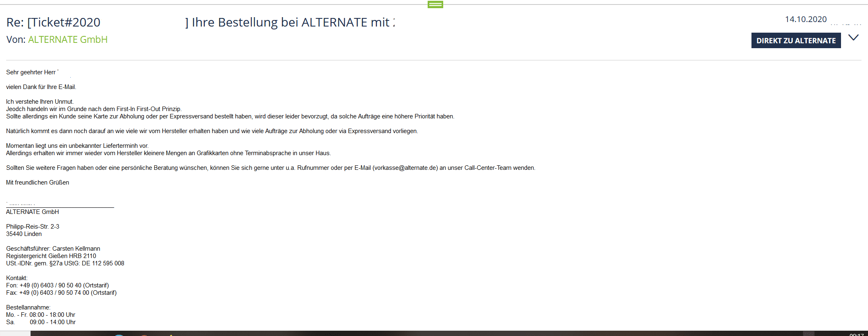Open the DIREKT ZU ALTERNATE button
The image size is (868, 336).
(796, 40)
